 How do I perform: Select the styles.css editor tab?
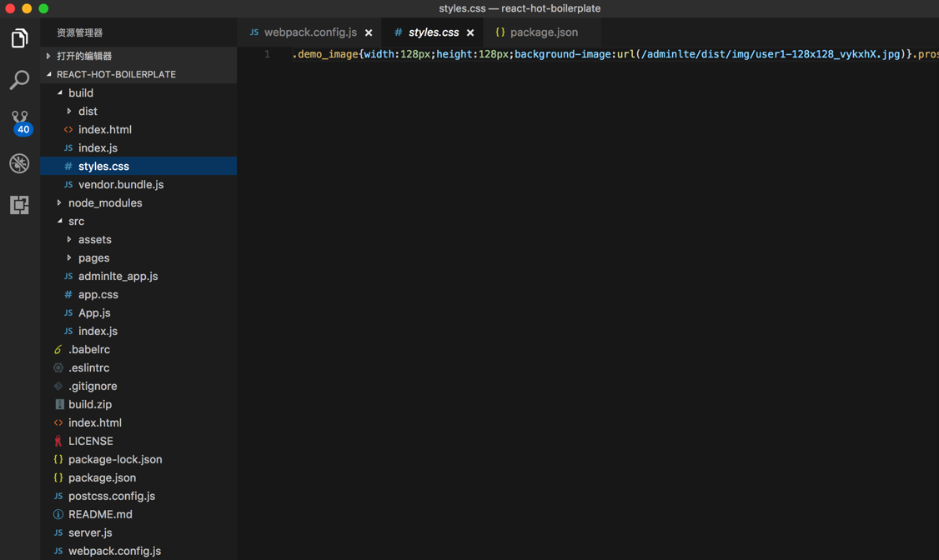[x=432, y=32]
